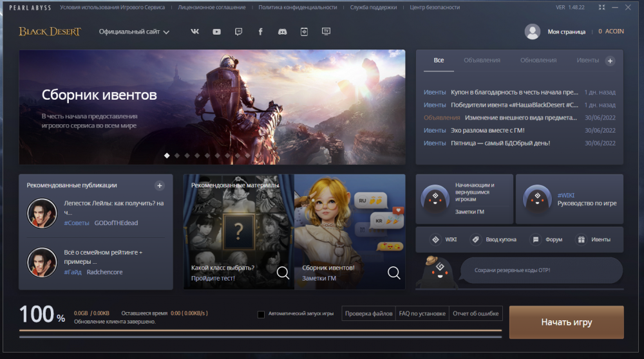Screen dimensions: 644x359
Task: Click the Black Desert logo
Action: click(x=50, y=32)
